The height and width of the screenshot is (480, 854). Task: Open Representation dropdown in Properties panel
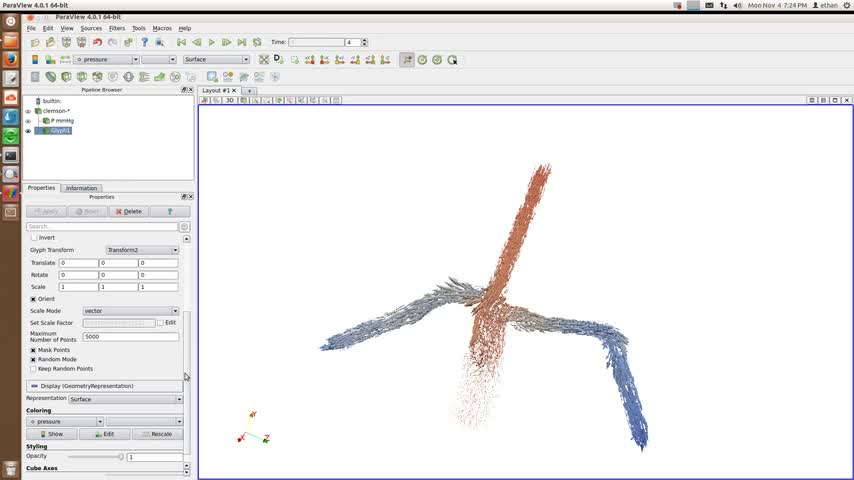click(125, 399)
